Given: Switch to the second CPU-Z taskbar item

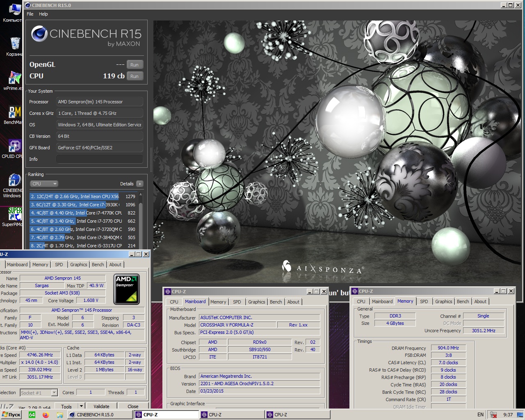Looking at the screenshot, I should click(x=232, y=415).
